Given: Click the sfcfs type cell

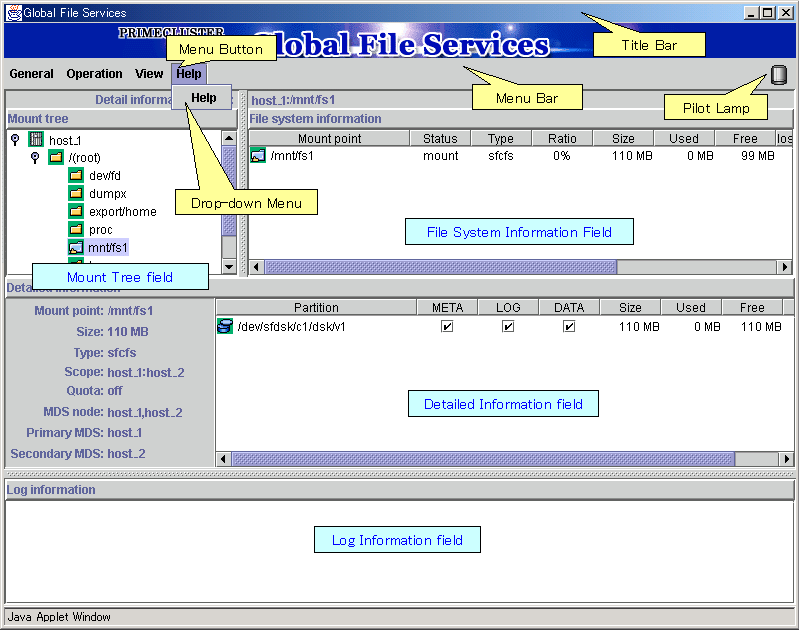Looking at the screenshot, I should point(500,155).
